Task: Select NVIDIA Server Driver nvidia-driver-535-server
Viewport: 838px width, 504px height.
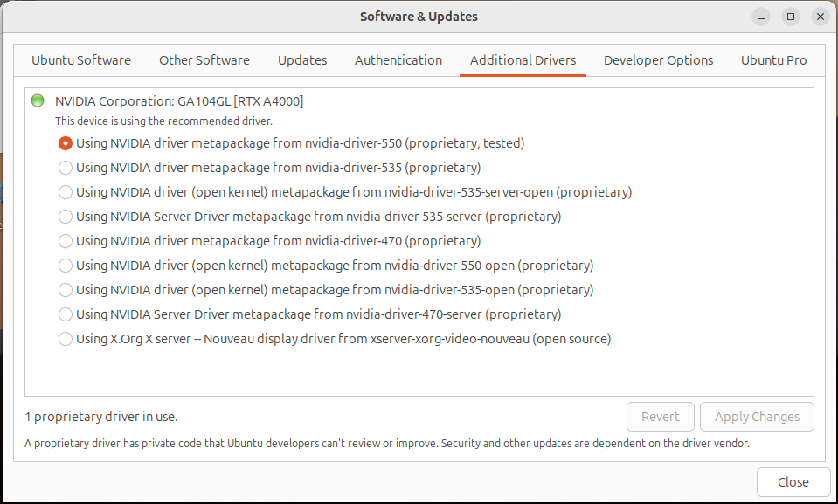Action: tap(66, 217)
